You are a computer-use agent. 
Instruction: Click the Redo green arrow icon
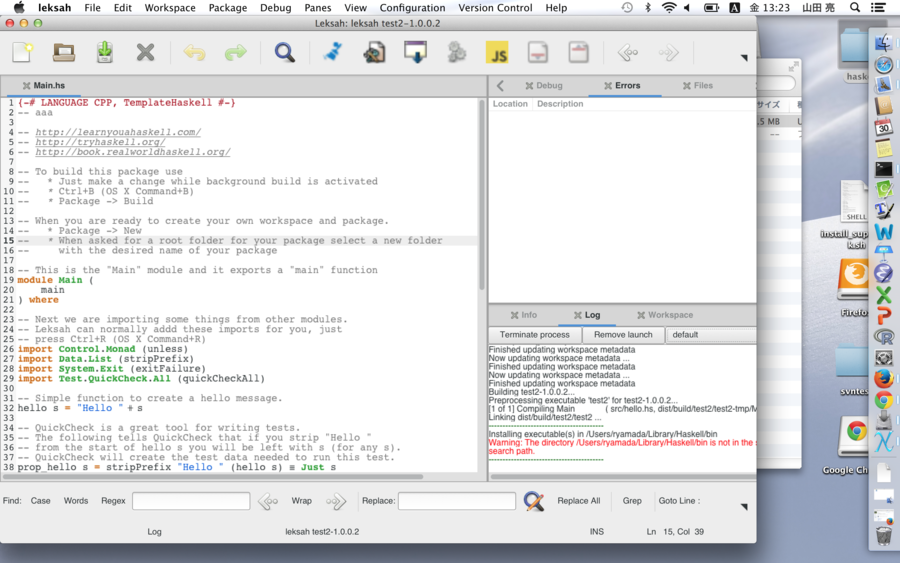235,53
